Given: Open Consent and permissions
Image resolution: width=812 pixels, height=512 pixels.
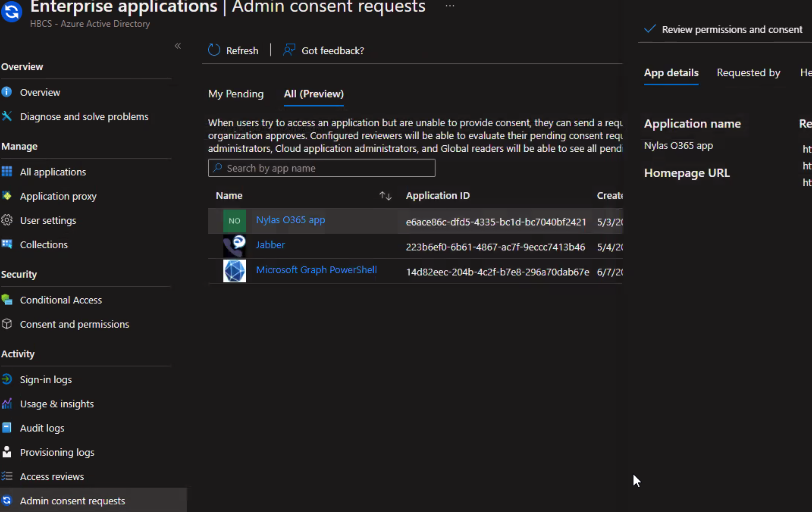Looking at the screenshot, I should [x=75, y=324].
